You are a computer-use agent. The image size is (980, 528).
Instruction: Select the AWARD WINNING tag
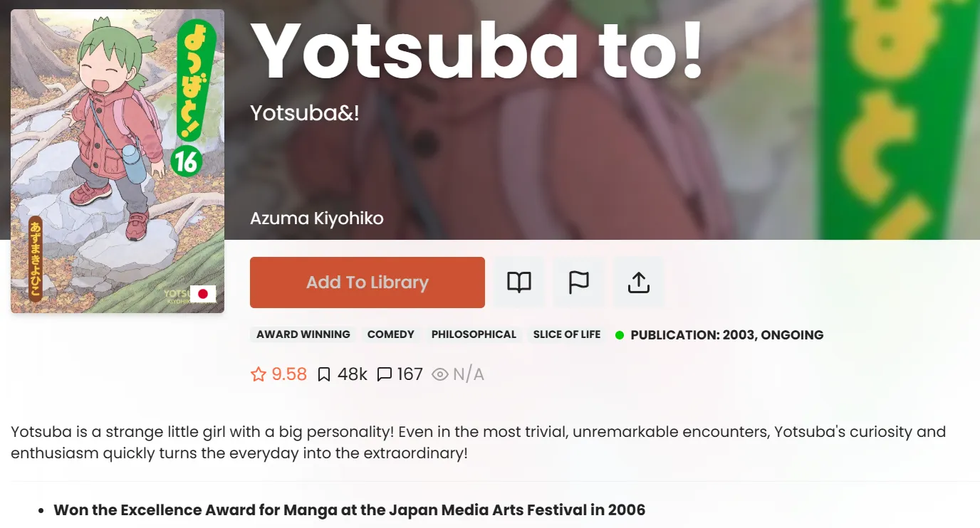tap(303, 334)
